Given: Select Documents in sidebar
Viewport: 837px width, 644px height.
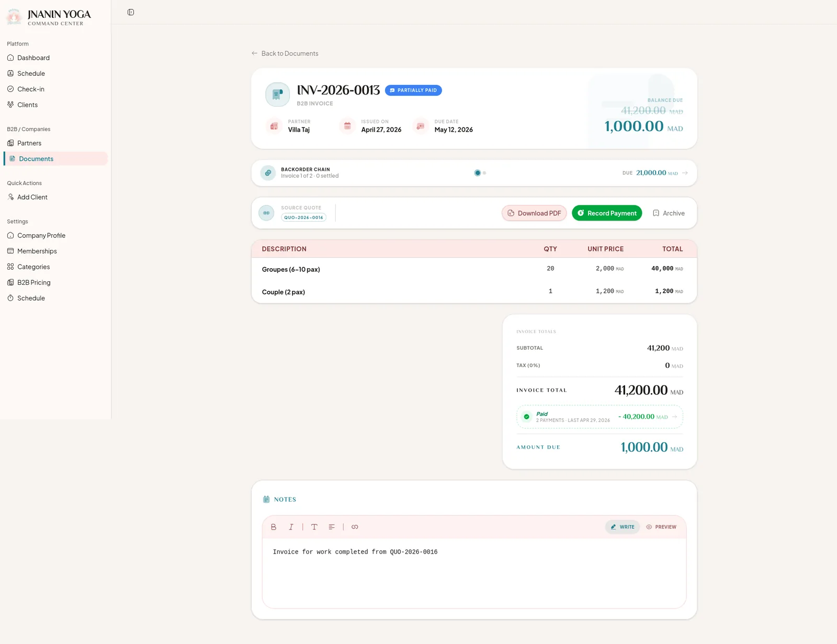Looking at the screenshot, I should coord(55,159).
